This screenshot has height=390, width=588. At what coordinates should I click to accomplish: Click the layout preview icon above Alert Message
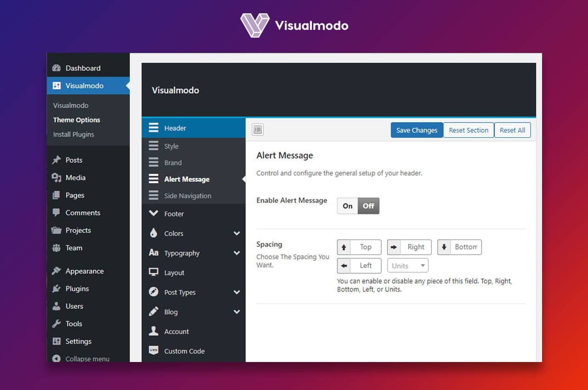pyautogui.click(x=258, y=129)
